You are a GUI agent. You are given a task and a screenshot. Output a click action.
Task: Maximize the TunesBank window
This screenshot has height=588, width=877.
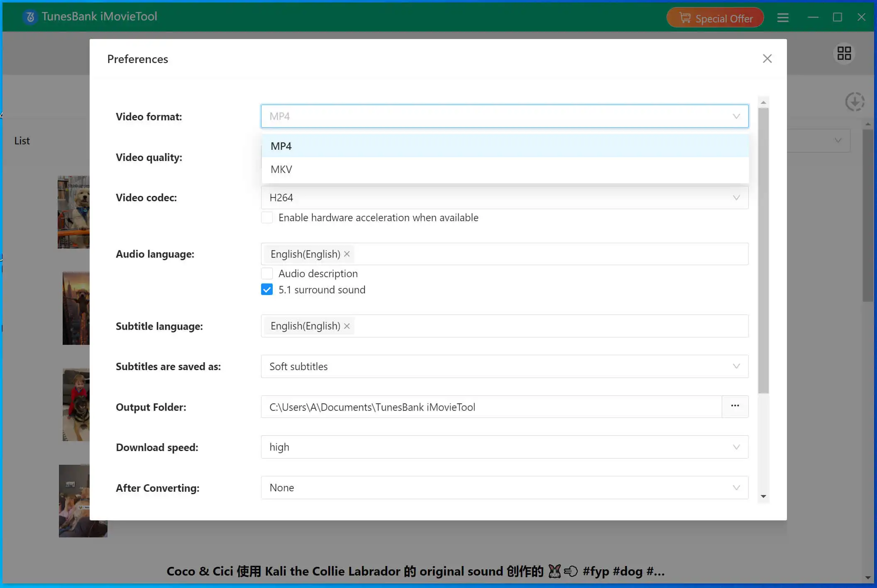click(838, 17)
